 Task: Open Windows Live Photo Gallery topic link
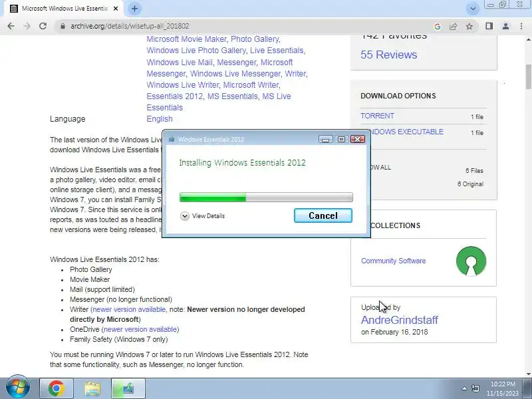click(x=196, y=51)
